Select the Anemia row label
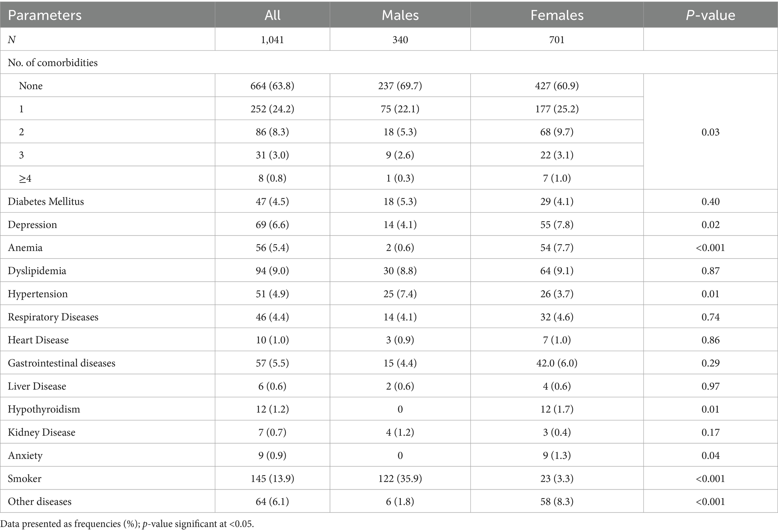The height and width of the screenshot is (532, 778). coord(25,248)
